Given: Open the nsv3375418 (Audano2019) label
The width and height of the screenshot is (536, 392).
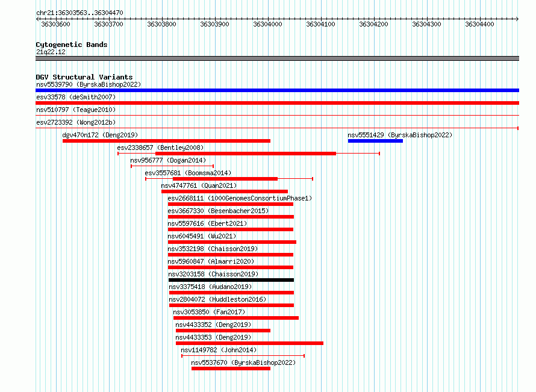Looking at the screenshot, I should click(210, 287).
